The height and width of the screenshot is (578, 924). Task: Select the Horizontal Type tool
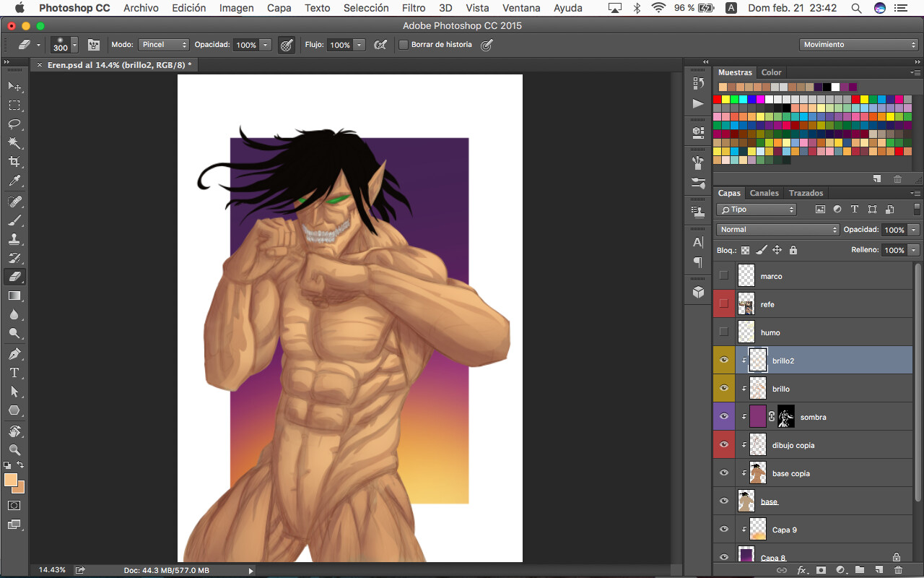point(14,373)
